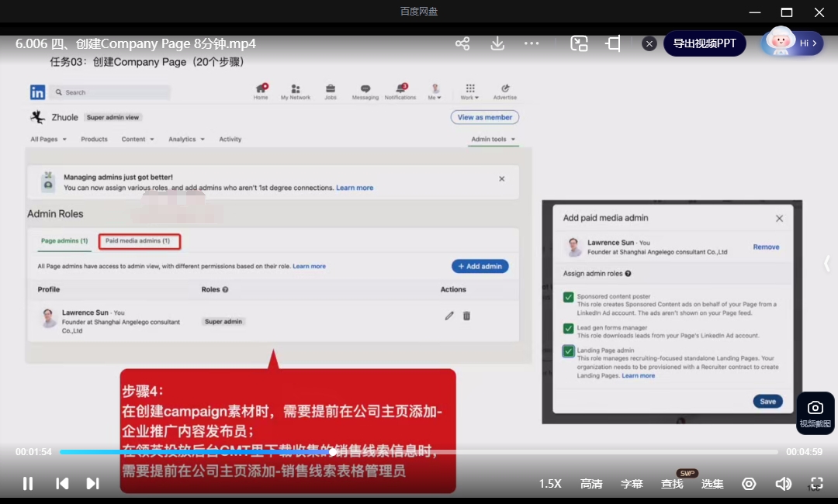Select the Page admins (1) tab
This screenshot has height=504, width=838.
click(64, 241)
